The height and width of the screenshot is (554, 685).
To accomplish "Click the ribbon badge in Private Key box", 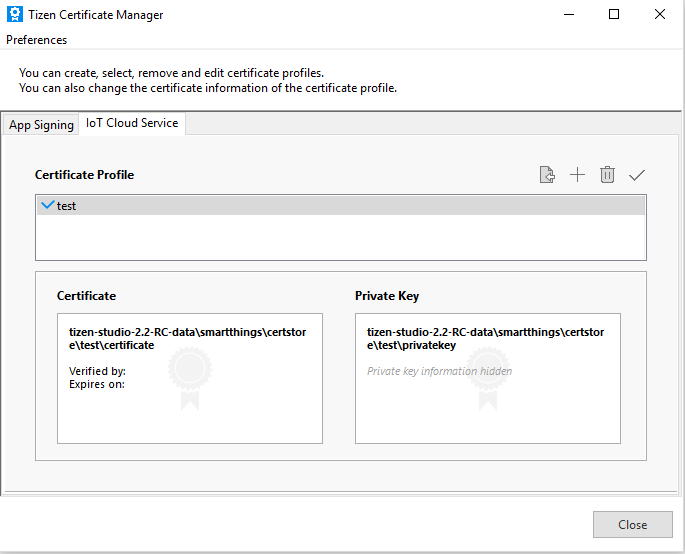I will pos(487,377).
